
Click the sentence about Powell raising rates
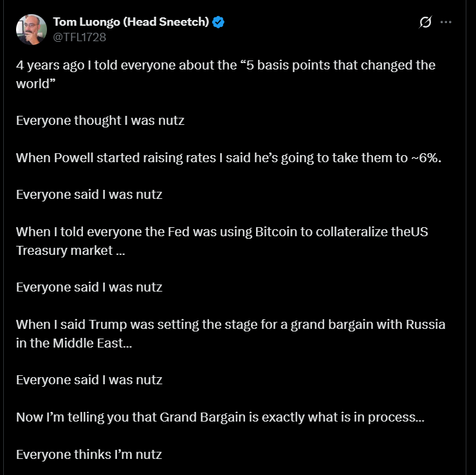pos(228,158)
